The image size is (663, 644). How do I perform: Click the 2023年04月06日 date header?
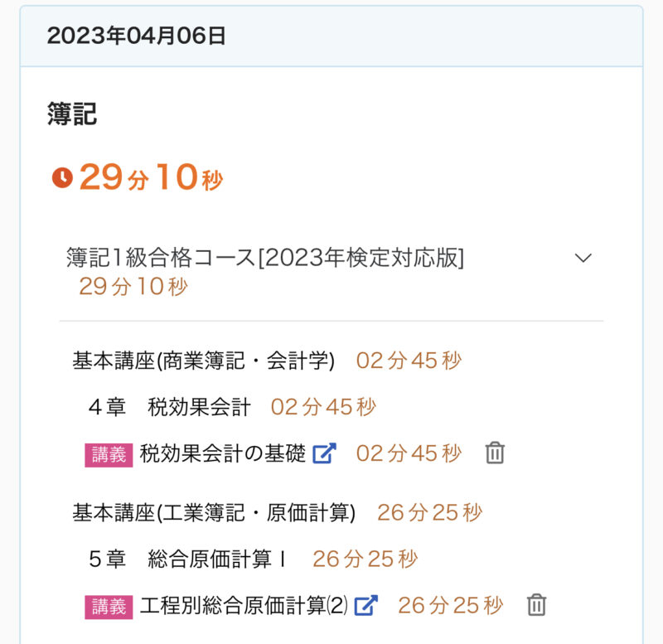(x=137, y=36)
